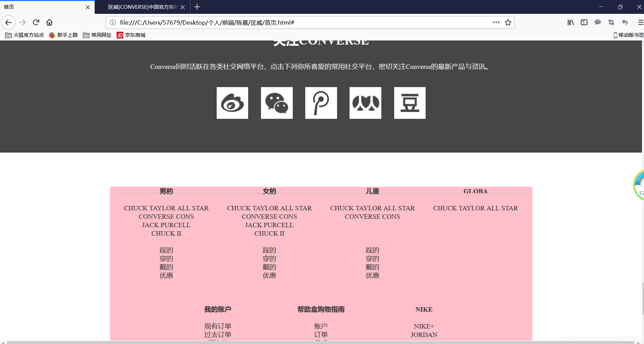Click the 帮助盒购物指南 heading

pyautogui.click(x=321, y=309)
